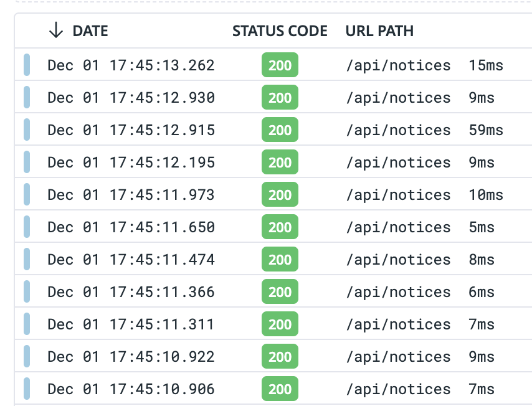Click the URL PATH column header

coord(379,31)
